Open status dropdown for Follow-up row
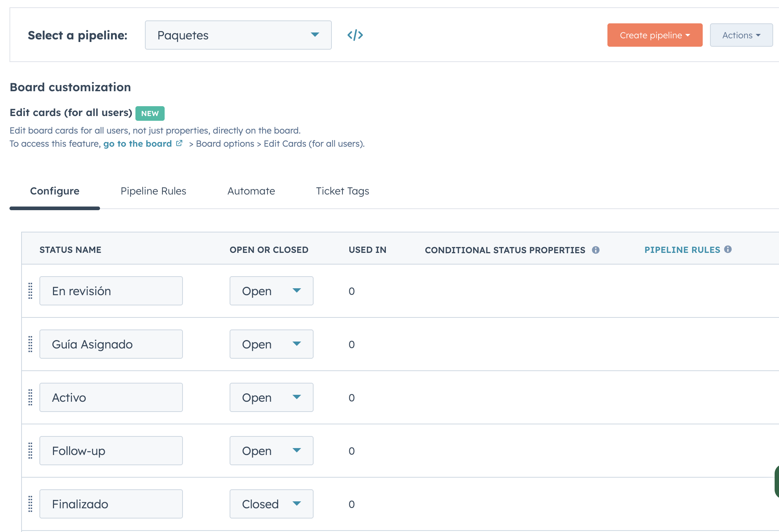Viewport: 779px width, 532px height. (x=271, y=451)
